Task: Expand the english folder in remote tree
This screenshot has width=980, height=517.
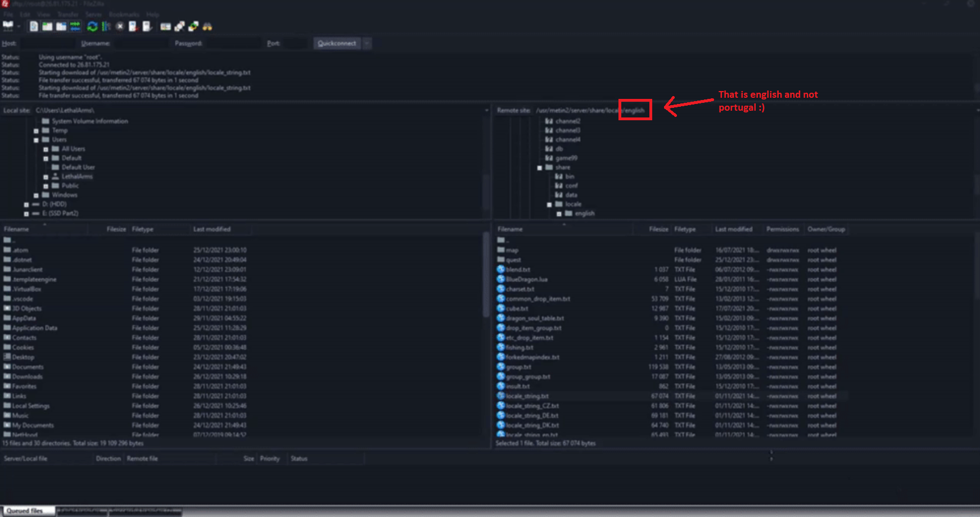Action: click(559, 214)
